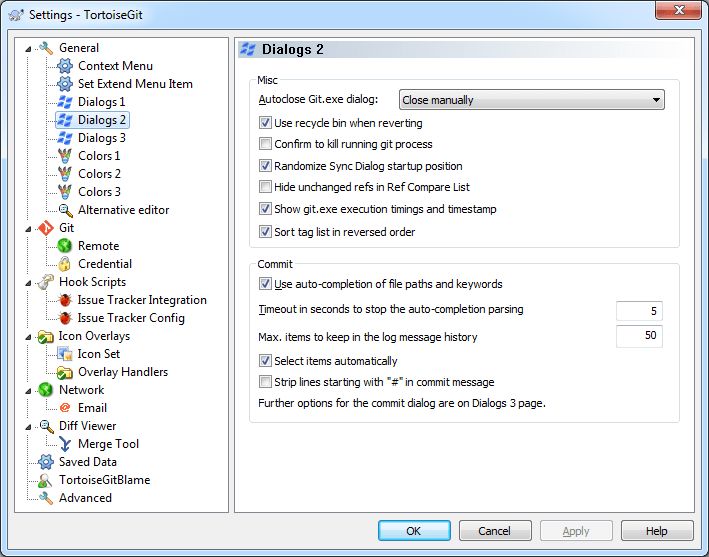Click the Alternative editor magnifier icon
The width and height of the screenshot is (709, 557).
click(x=65, y=210)
